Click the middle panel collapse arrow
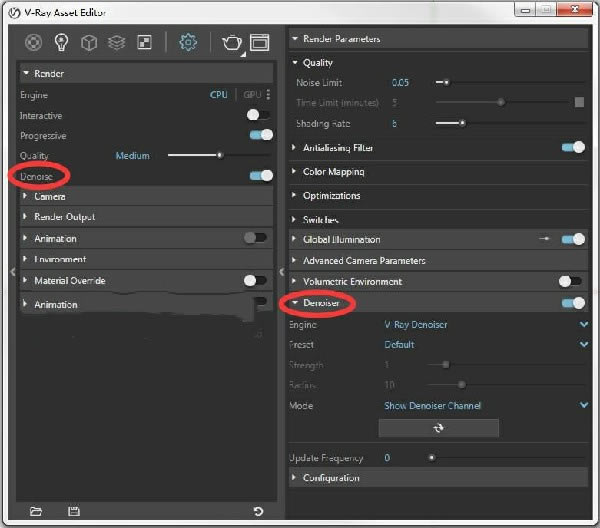Screen dimensions: 600x528 [x=282, y=272]
